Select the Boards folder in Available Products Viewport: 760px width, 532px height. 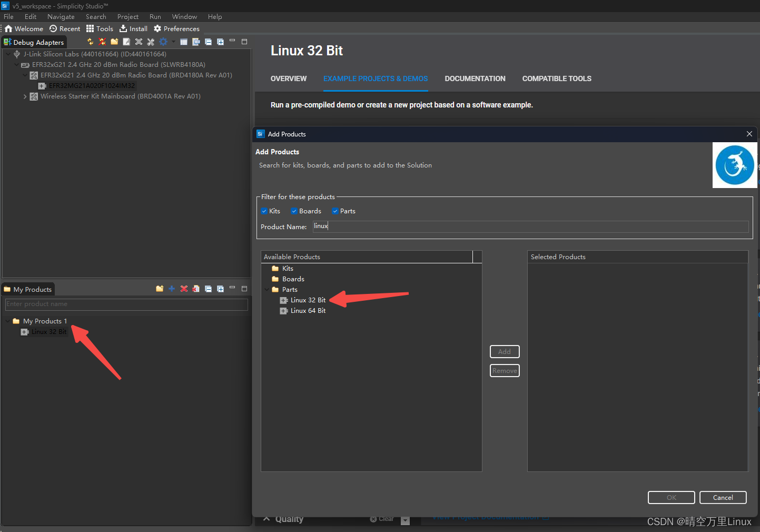pos(293,279)
